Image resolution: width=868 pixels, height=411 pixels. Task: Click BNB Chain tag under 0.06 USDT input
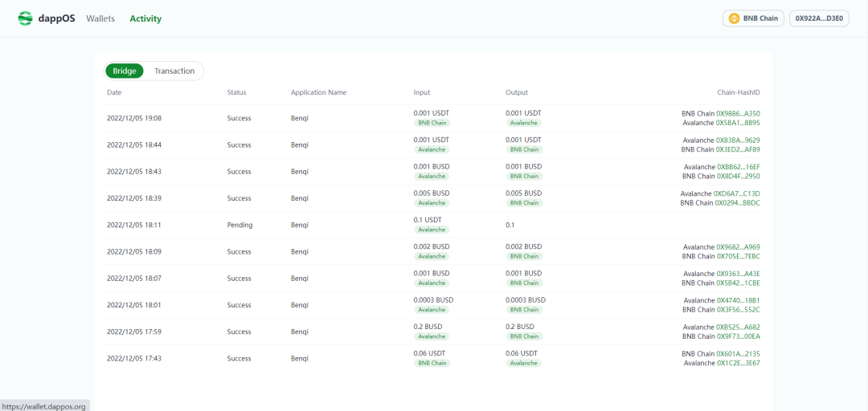click(432, 363)
